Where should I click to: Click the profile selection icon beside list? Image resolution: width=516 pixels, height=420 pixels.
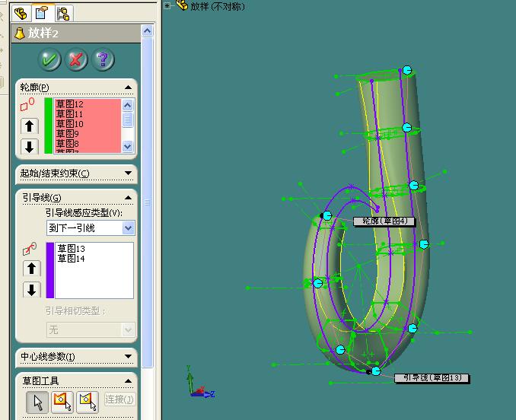pos(27,104)
